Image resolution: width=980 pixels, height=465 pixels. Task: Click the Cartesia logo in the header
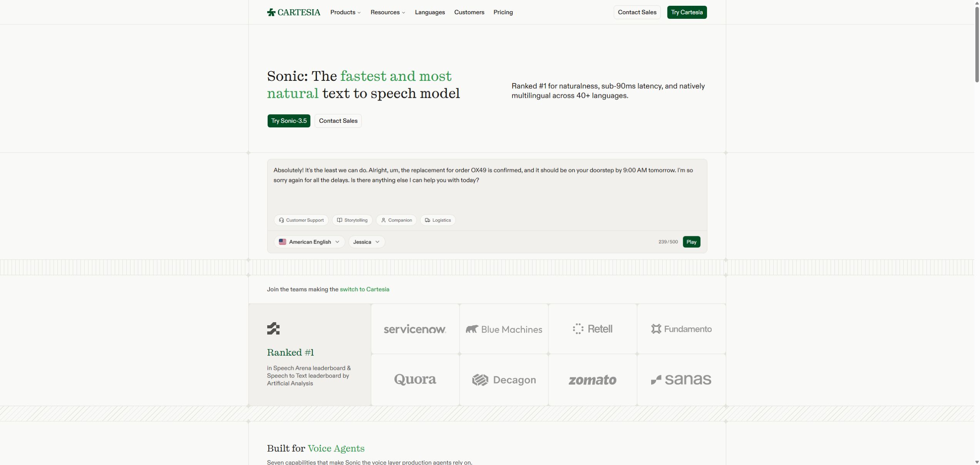pyautogui.click(x=293, y=12)
